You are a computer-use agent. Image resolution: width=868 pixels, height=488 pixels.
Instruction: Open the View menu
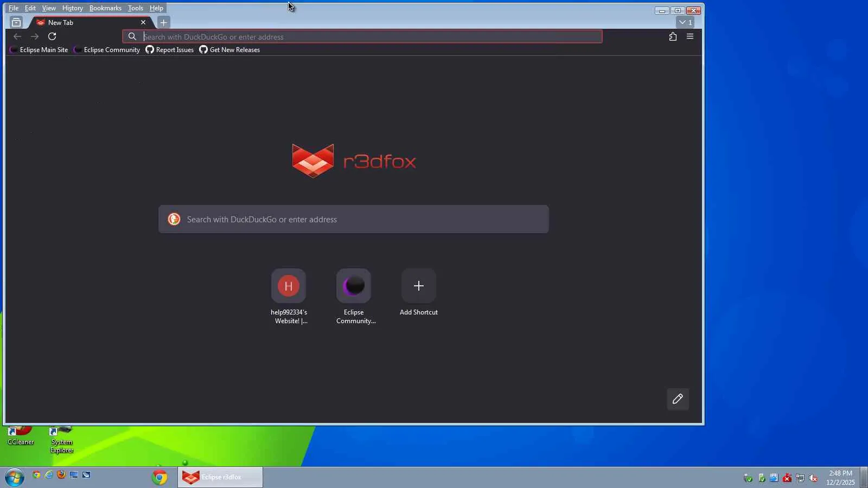coord(49,8)
